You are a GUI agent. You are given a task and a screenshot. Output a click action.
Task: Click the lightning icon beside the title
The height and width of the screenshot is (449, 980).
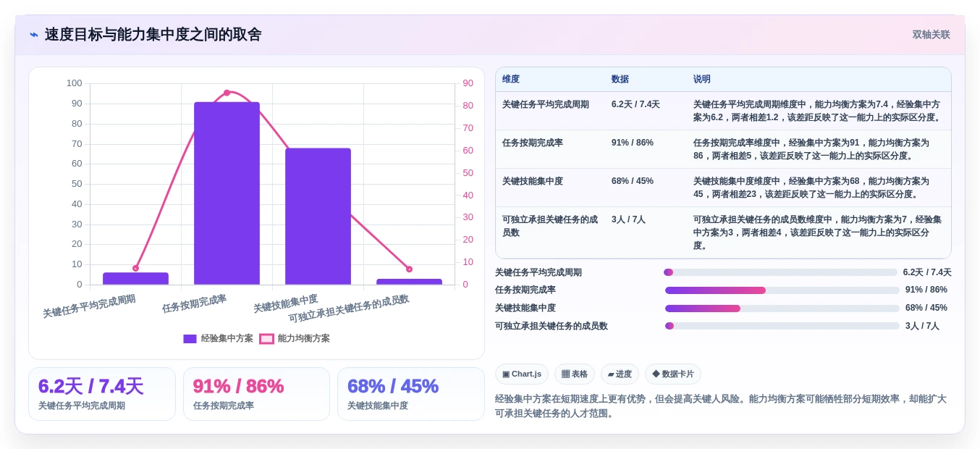point(33,35)
